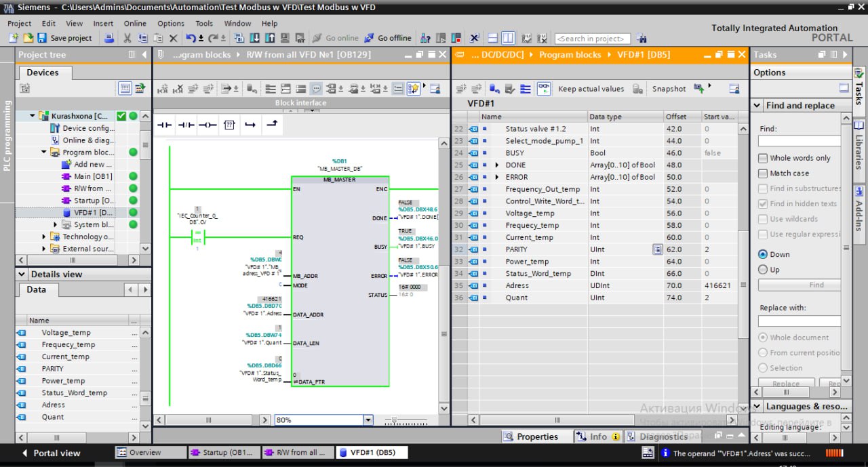Select the Whole document radio option

click(763, 338)
